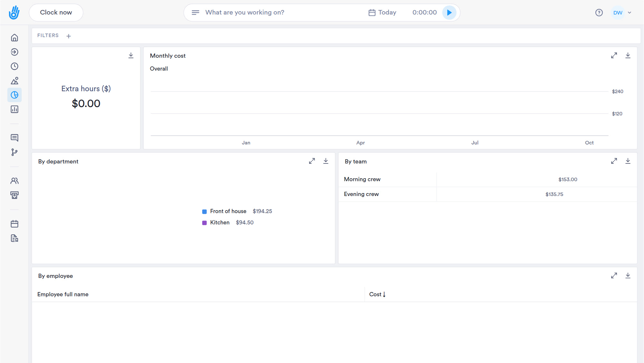Screen dimensions: 644x363
Task: Download the By team table
Action: [x=628, y=161]
